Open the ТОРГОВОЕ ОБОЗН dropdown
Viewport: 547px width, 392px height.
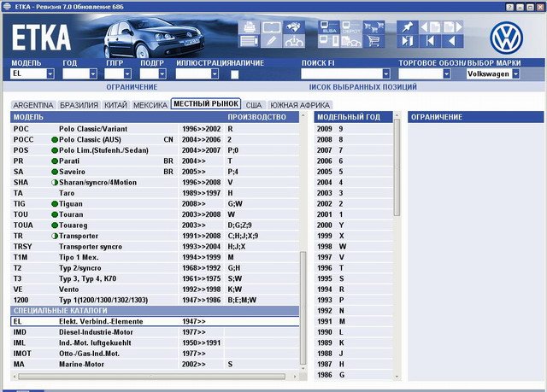coord(446,73)
